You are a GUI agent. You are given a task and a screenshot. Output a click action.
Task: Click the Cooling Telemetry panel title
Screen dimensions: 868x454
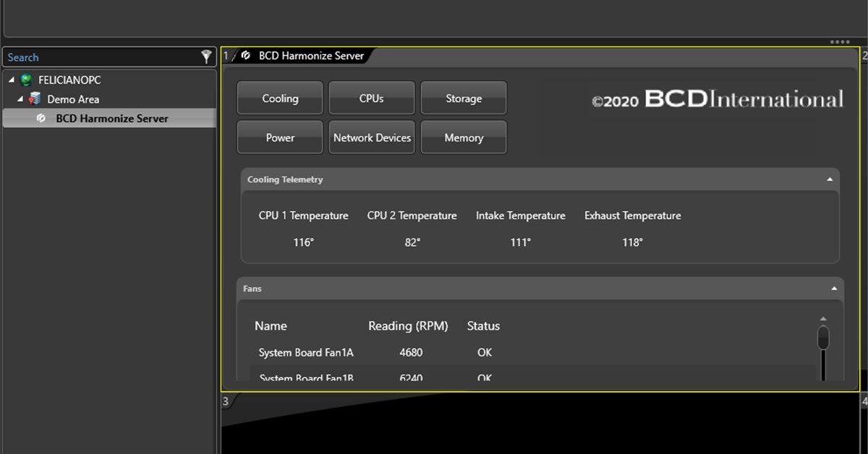click(285, 179)
